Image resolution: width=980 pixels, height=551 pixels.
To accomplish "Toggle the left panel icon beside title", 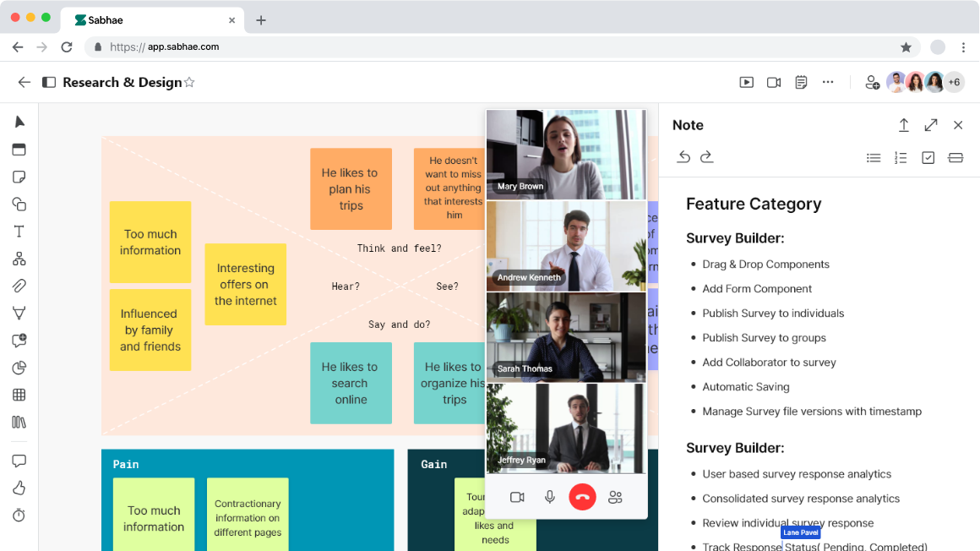I will (49, 82).
